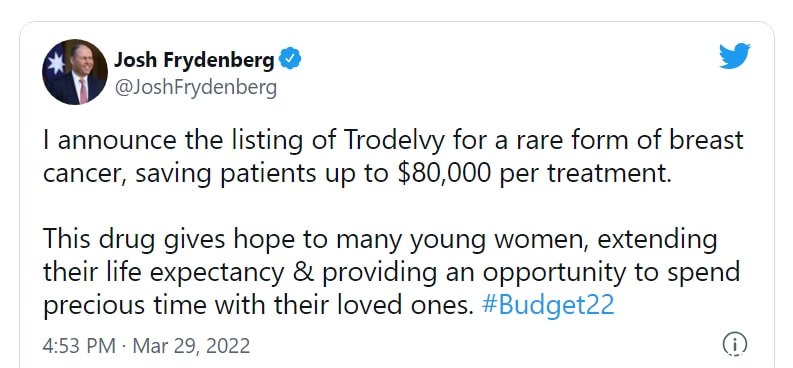The height and width of the screenshot is (368, 793).
Task: Open the tweet info circle icon
Action: pos(735,345)
